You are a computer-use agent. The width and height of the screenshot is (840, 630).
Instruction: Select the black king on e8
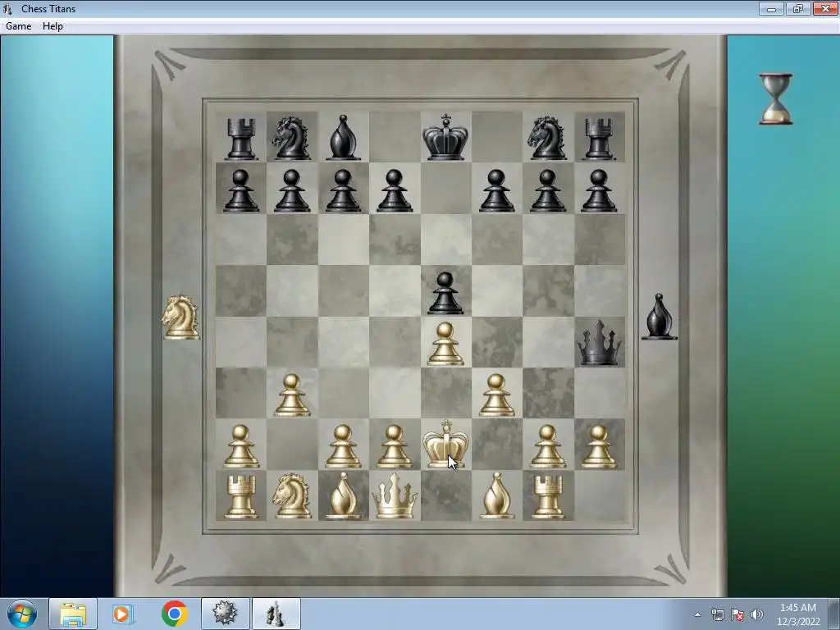(445, 137)
